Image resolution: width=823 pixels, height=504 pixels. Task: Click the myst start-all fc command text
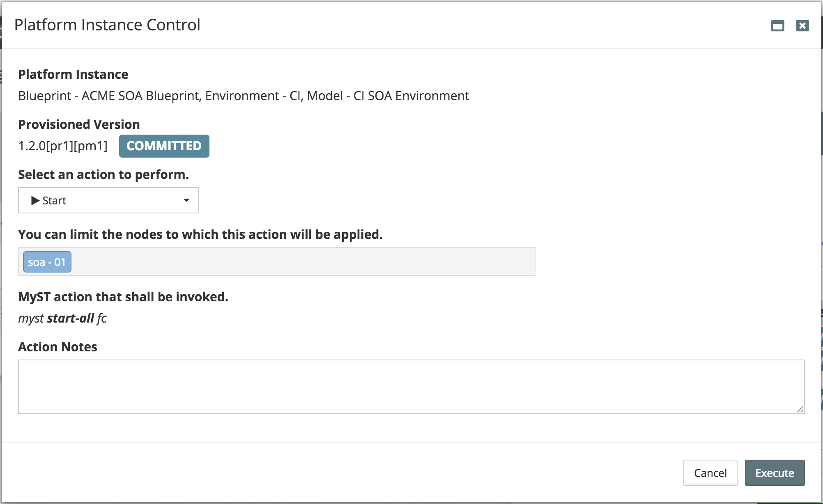pyautogui.click(x=62, y=318)
